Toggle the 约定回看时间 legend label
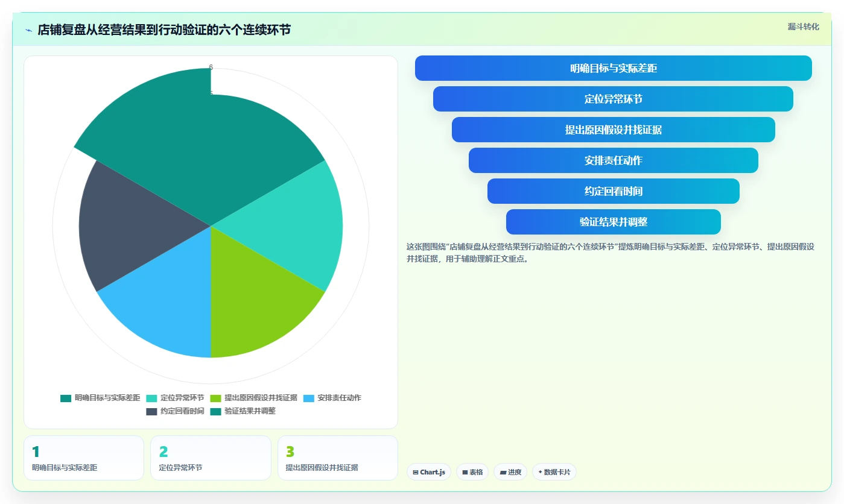This screenshot has width=844, height=504. [182, 411]
